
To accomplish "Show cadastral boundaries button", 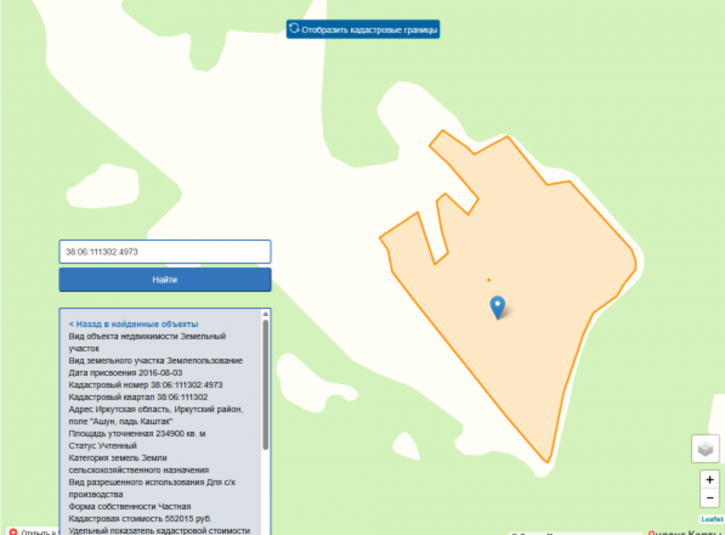I will 363,29.
